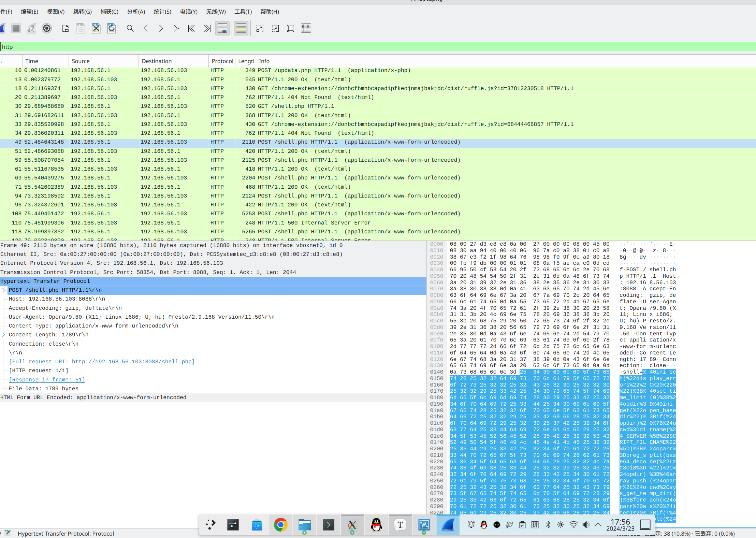Viewport: 756px width, 538px height.
Task: Go forward to next packet
Action: [x=161, y=28]
